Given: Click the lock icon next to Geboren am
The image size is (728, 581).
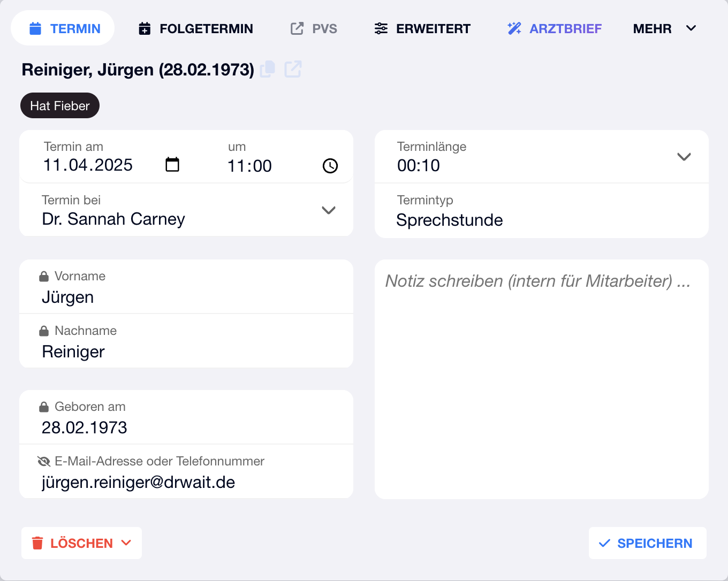Looking at the screenshot, I should coord(44,407).
